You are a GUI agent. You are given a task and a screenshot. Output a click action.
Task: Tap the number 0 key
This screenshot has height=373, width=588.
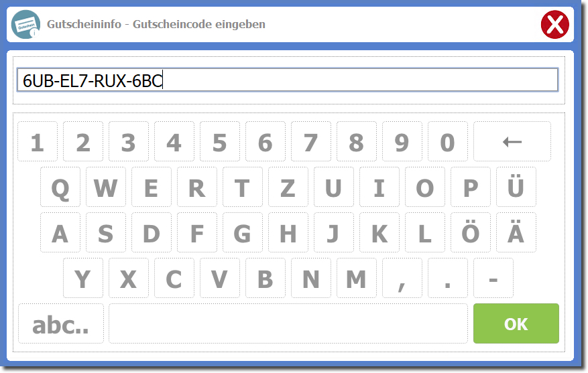(x=447, y=141)
